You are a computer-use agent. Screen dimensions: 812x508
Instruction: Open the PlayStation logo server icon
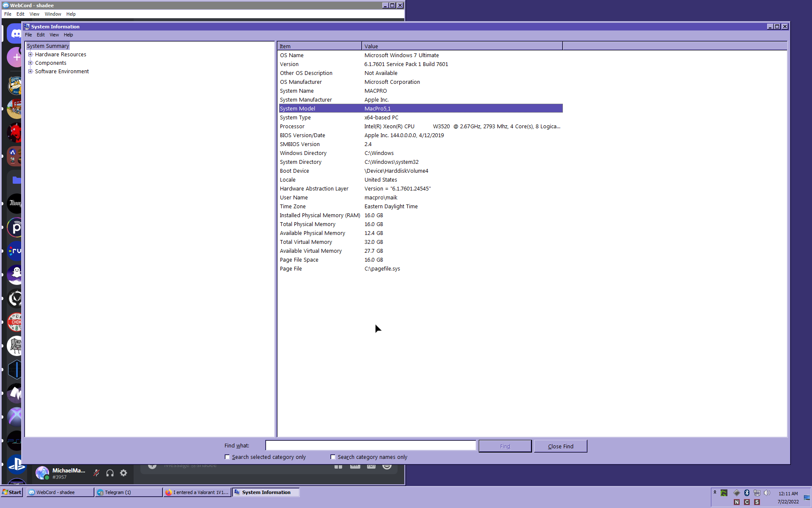point(16,464)
